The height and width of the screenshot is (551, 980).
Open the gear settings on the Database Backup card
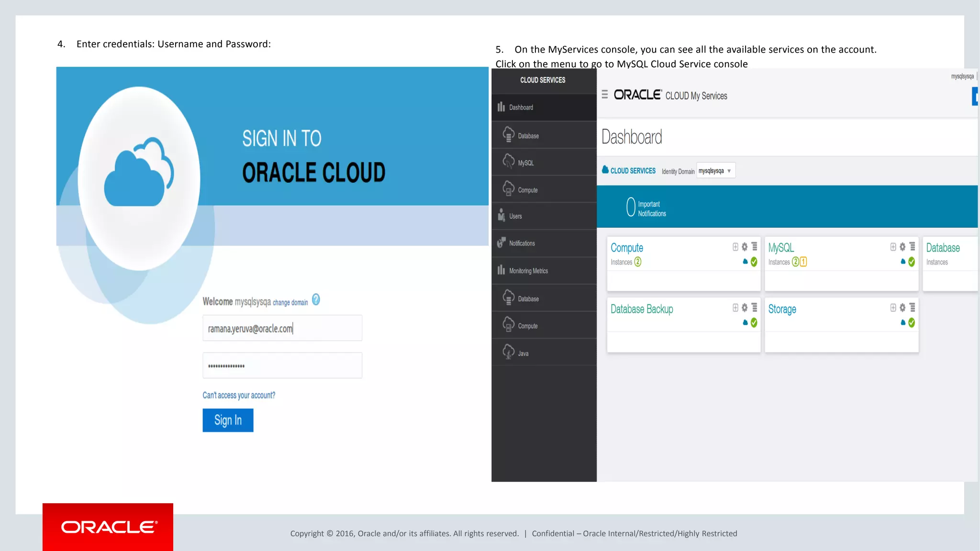745,308
